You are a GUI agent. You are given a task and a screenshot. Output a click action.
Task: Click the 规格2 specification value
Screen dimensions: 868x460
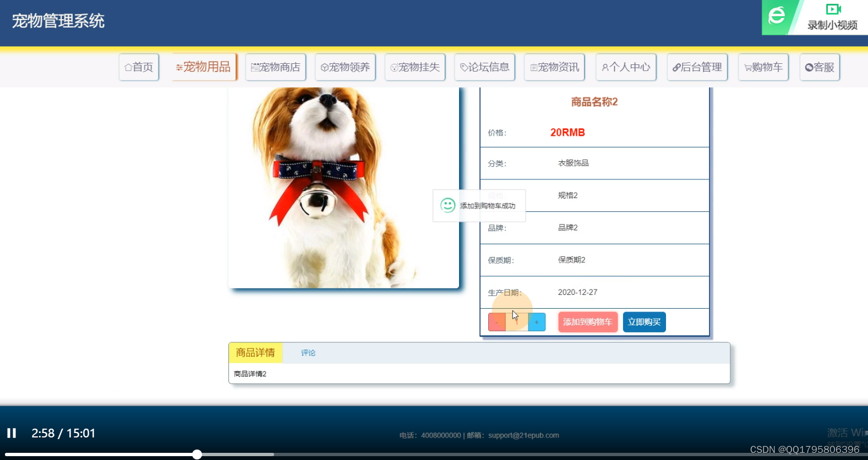568,195
